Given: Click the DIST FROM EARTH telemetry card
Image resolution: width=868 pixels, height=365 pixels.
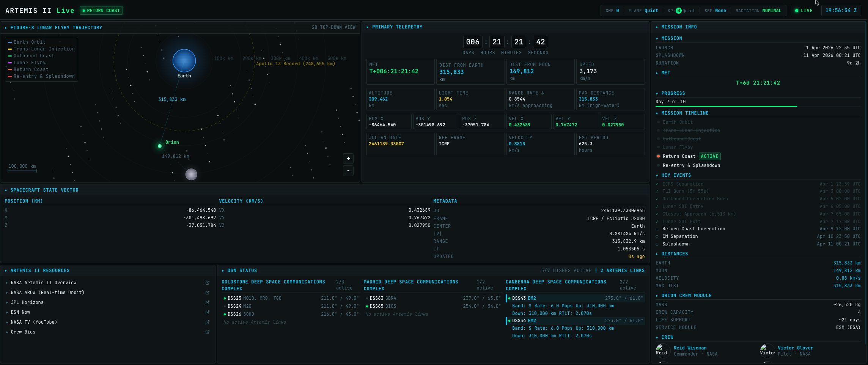Looking at the screenshot, I should coord(470,72).
